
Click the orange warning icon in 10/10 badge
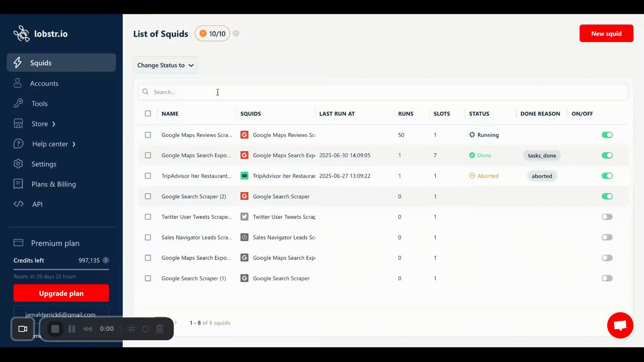pyautogui.click(x=203, y=34)
